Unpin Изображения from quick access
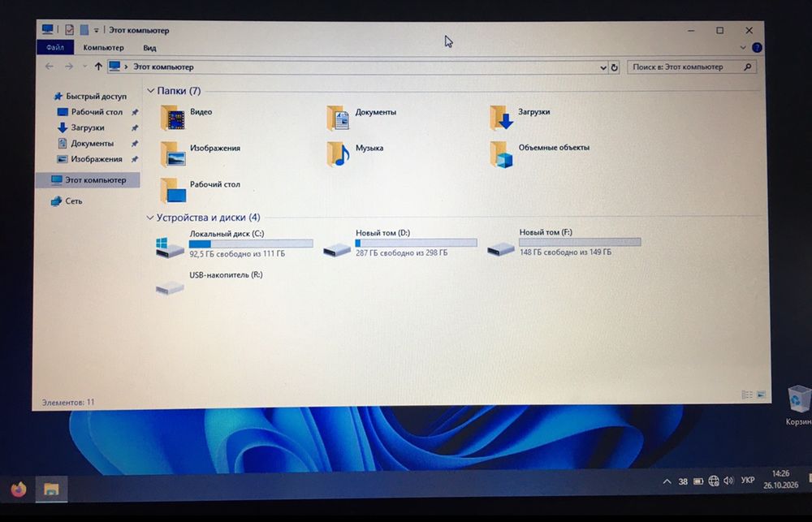This screenshot has height=522, width=812. click(x=135, y=159)
